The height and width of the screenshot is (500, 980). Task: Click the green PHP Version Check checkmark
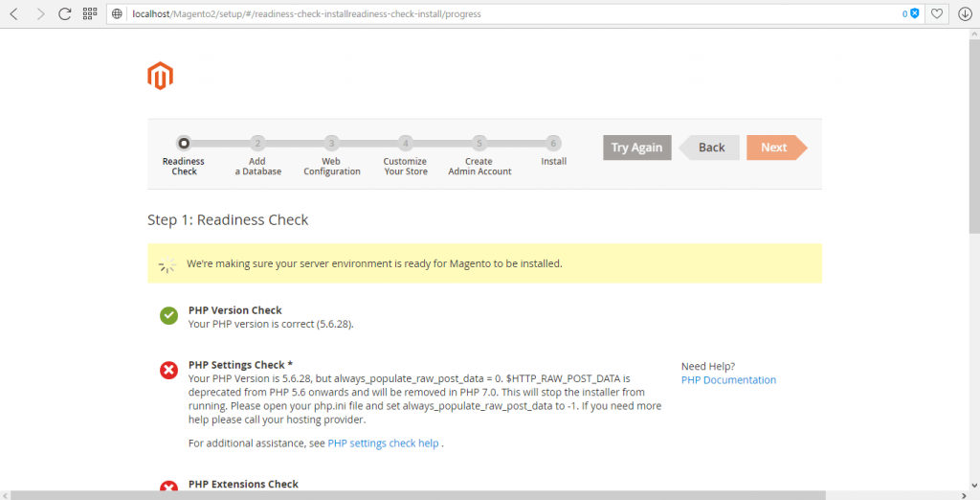pyautogui.click(x=168, y=316)
